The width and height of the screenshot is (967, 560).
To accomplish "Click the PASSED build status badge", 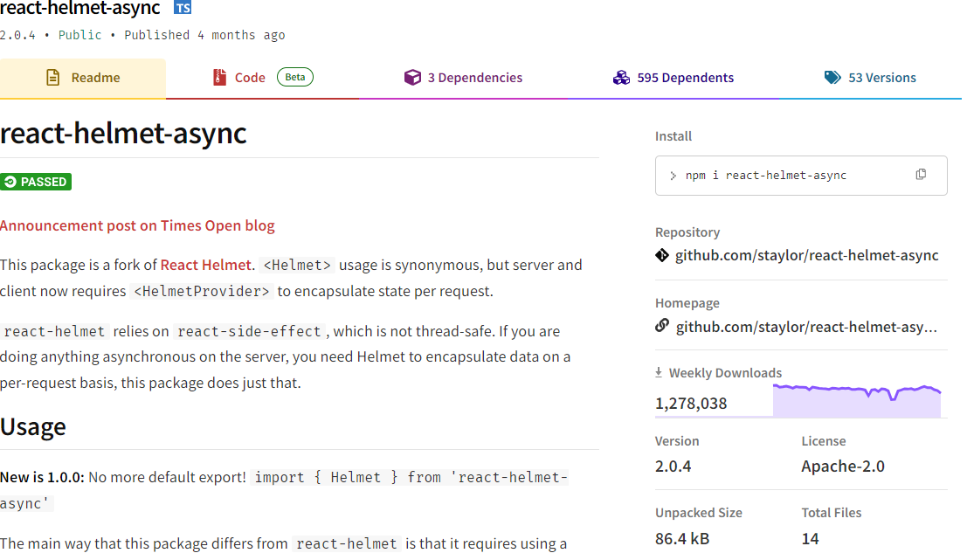I will pyautogui.click(x=36, y=181).
